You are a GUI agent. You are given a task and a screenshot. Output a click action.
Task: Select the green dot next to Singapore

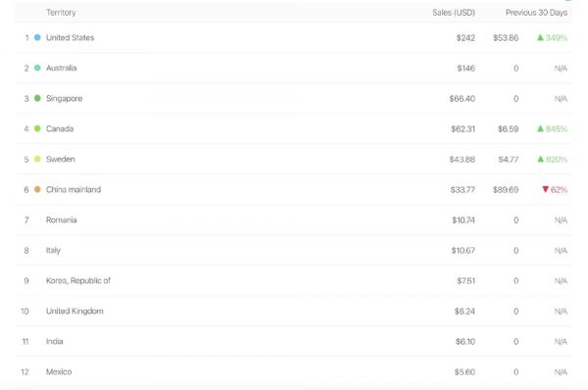click(37, 98)
